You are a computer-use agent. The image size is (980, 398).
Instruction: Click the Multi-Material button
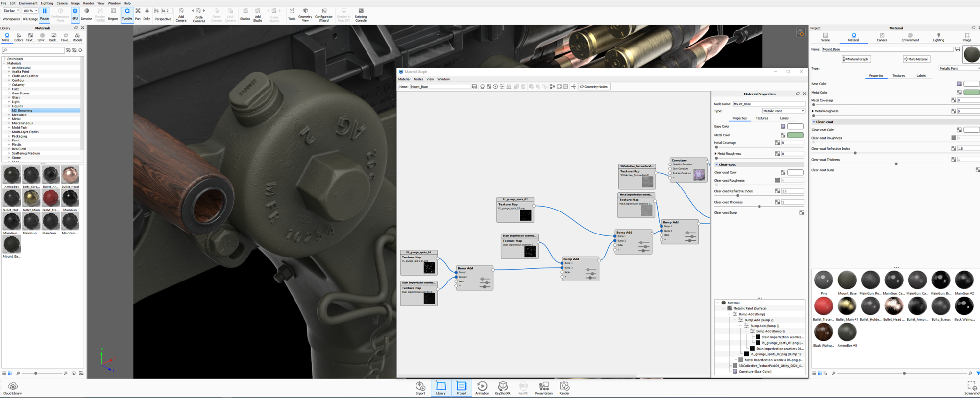point(916,59)
